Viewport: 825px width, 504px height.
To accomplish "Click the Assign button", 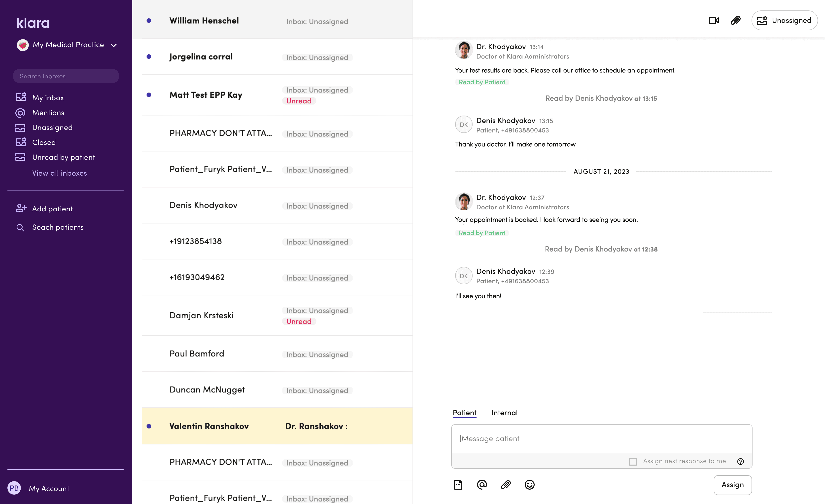I will point(732,485).
